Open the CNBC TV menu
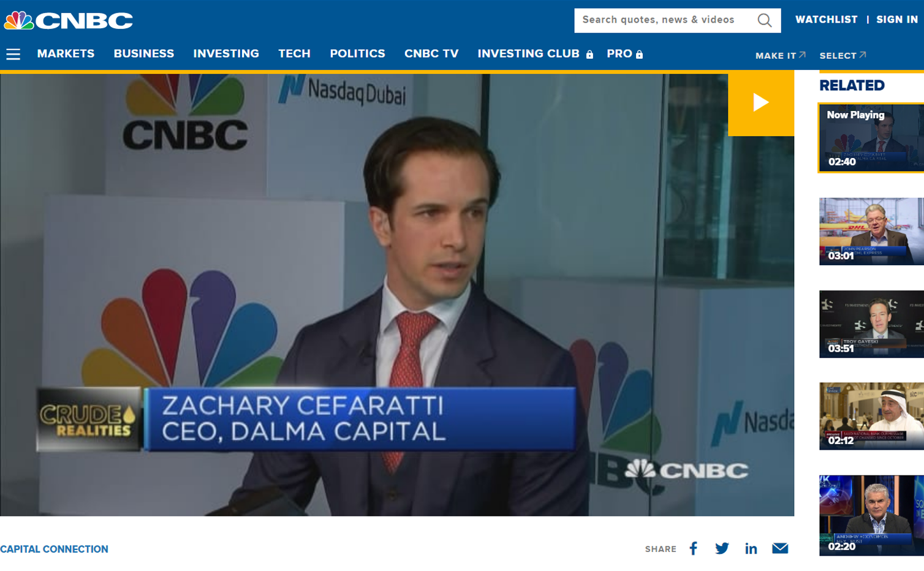Image resolution: width=924 pixels, height=571 pixels. point(431,54)
